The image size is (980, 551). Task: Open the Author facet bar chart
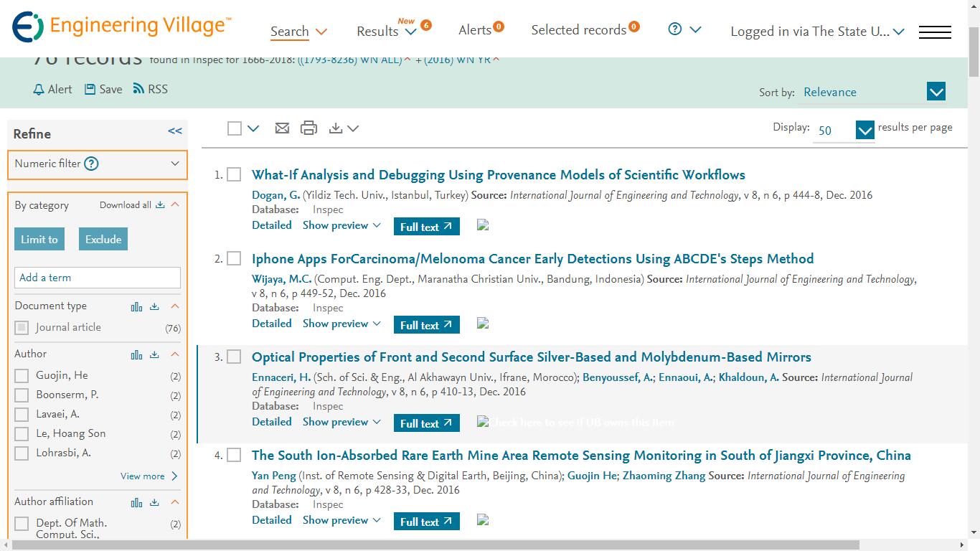point(137,354)
